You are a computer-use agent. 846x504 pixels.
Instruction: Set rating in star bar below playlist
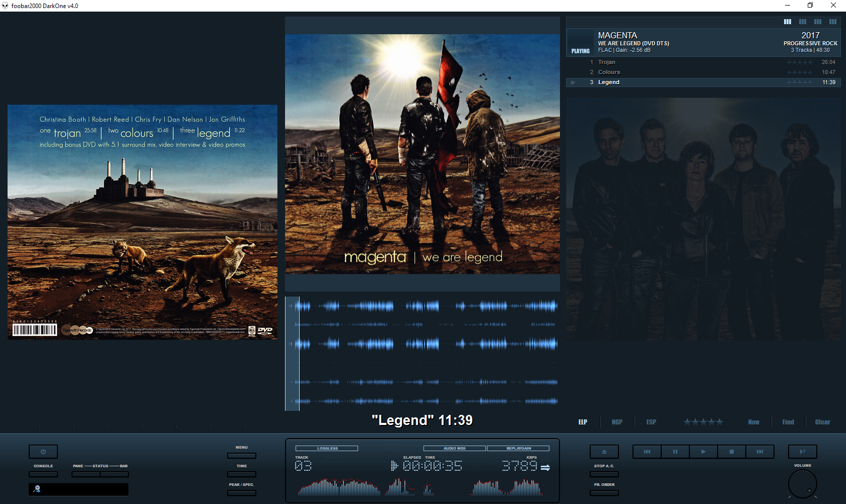(703, 422)
